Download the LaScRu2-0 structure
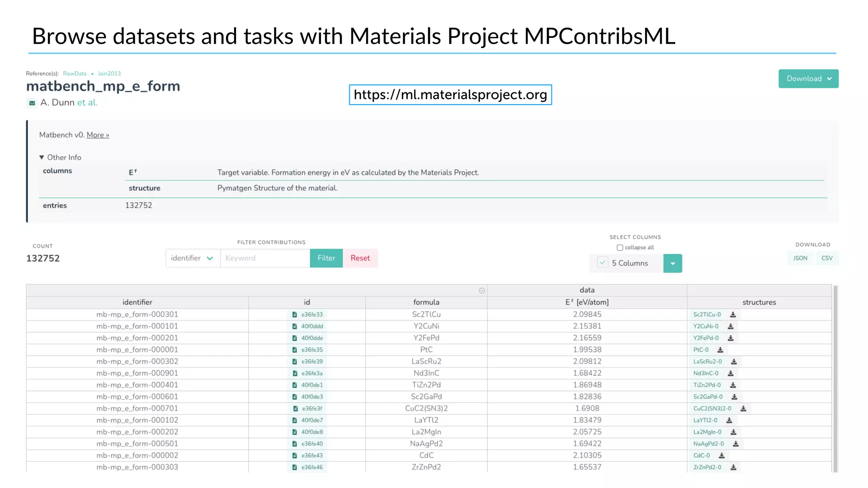Viewport: 868px width, 488px height. tap(734, 362)
